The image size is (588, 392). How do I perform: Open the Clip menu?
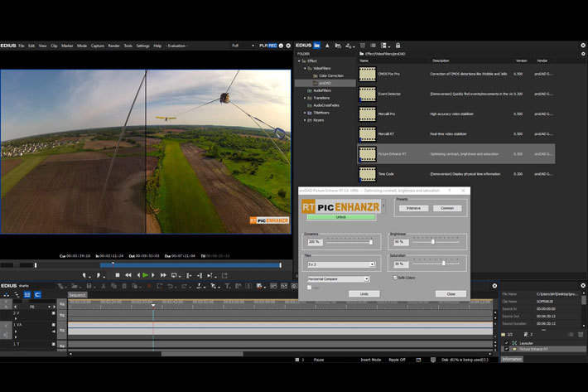tap(54, 46)
